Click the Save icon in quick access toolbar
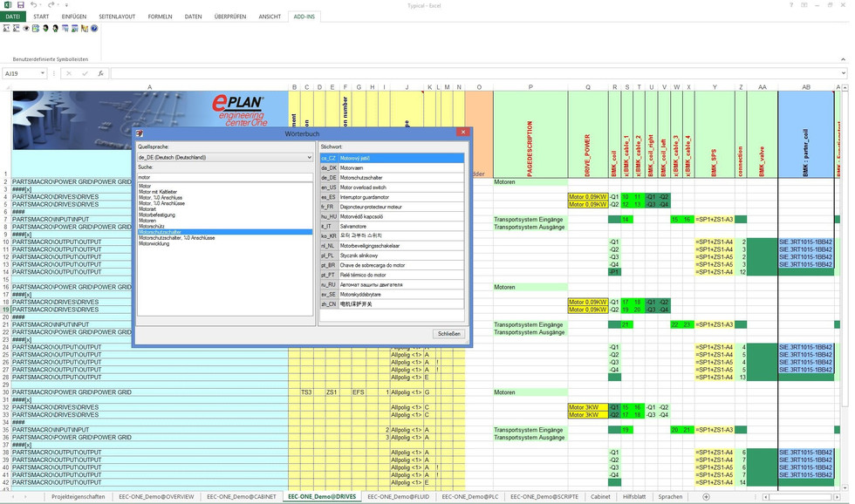This screenshot has width=855, height=504. (20, 5)
